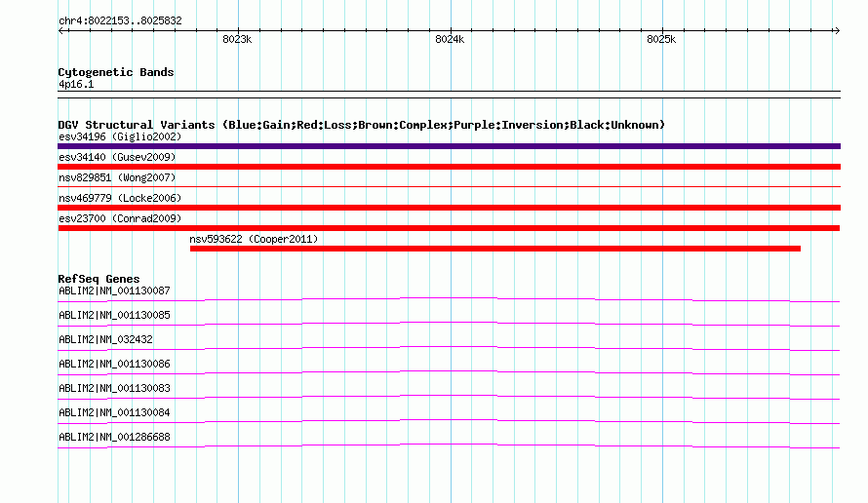
Task: Click the nsv593622 (Cooper2011) variant label
Action: (x=254, y=239)
